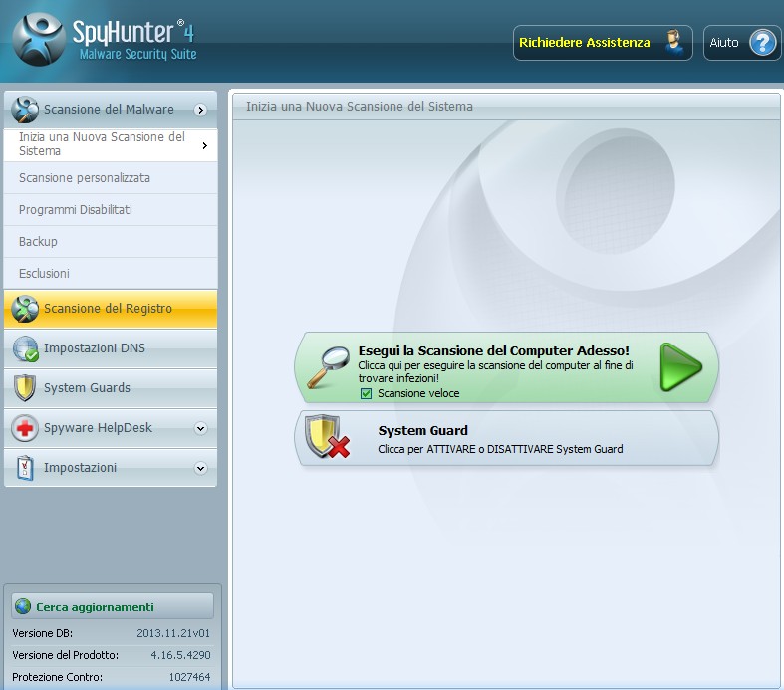This screenshot has height=690, width=784.
Task: Click the globe icon beside Cerca aggiornamenti
Action: (x=23, y=606)
